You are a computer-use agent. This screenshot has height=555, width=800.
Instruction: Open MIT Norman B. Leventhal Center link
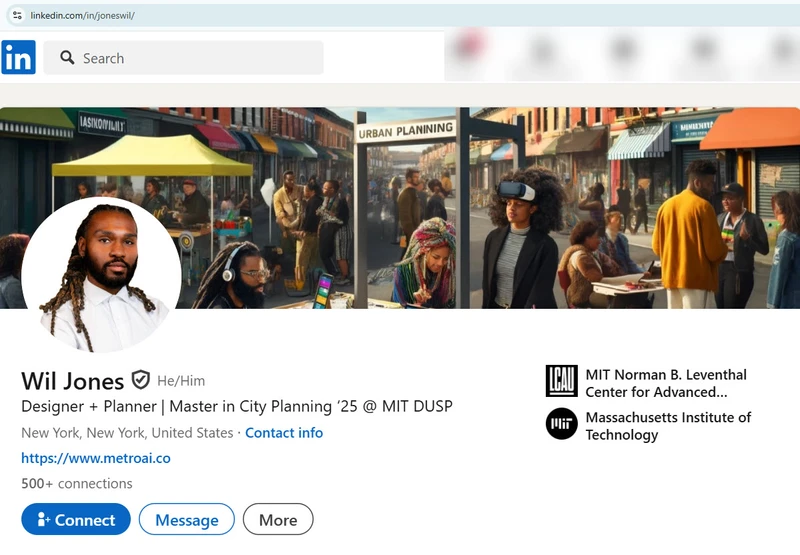tap(666, 383)
